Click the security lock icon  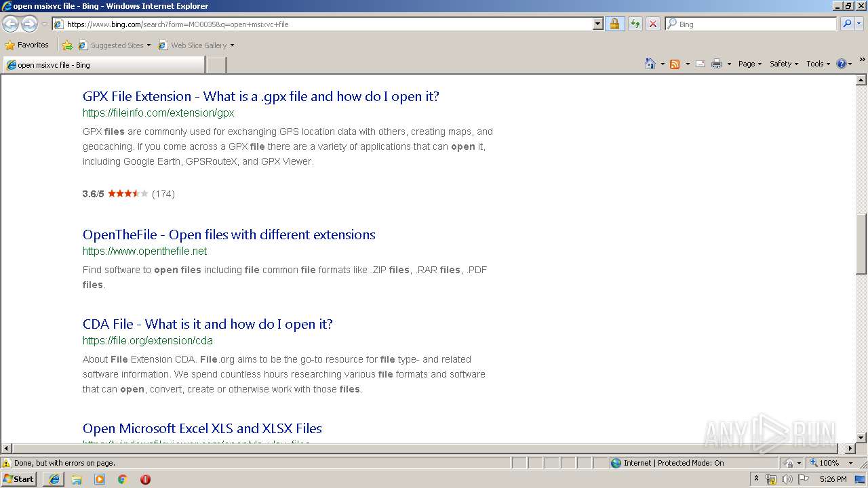pos(614,24)
